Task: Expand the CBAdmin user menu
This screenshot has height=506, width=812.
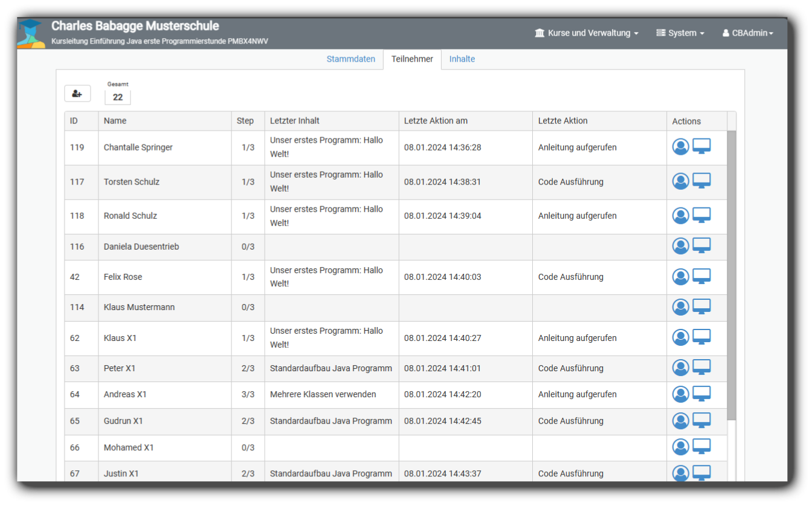Action: point(747,33)
